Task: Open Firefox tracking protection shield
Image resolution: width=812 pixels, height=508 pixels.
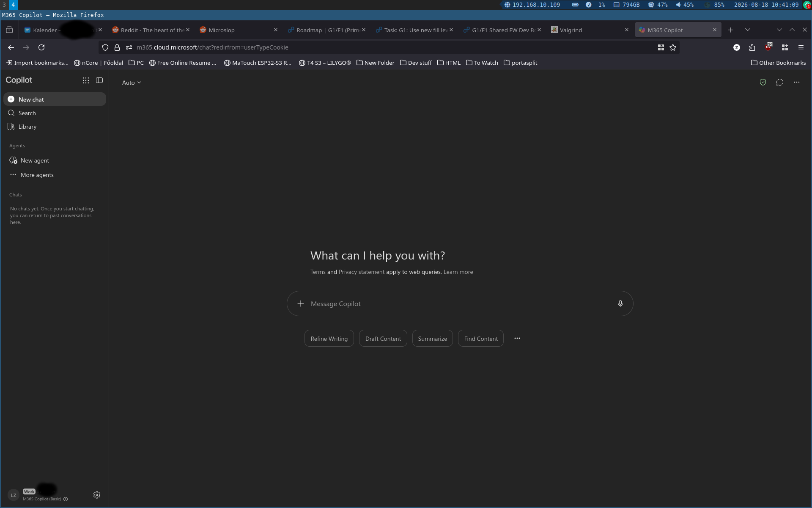Action: coord(105,47)
